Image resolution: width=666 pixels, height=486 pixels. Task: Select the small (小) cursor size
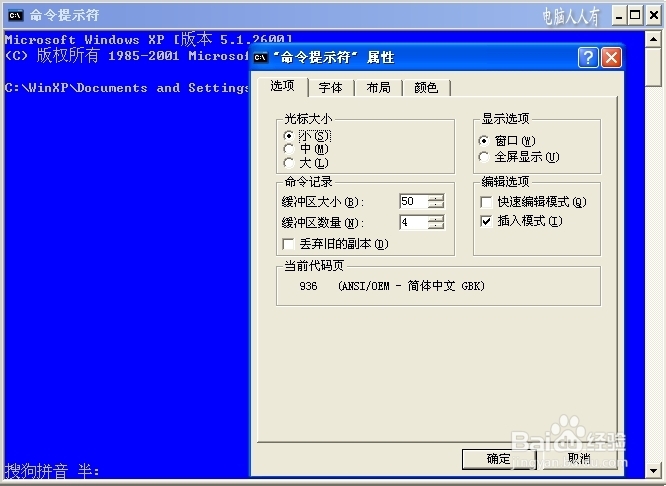point(289,136)
